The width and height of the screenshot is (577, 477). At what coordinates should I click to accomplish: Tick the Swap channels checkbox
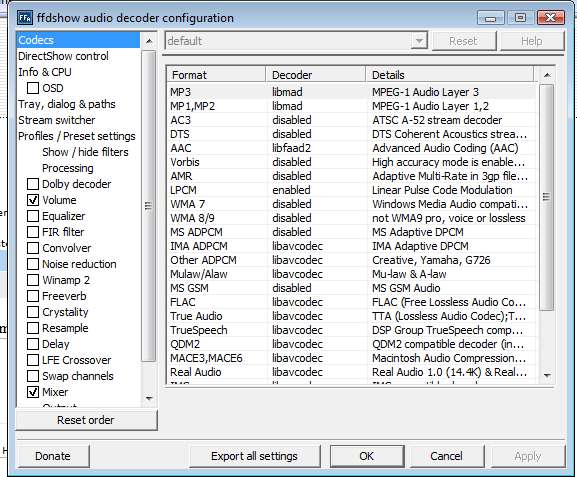coord(33,376)
